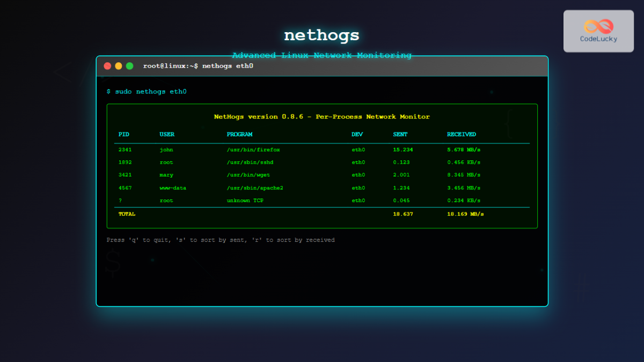This screenshot has height=362, width=644.
Task: Click the green traffic light button
Action: click(x=129, y=65)
